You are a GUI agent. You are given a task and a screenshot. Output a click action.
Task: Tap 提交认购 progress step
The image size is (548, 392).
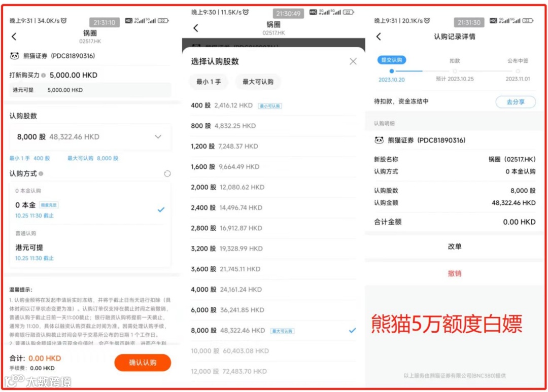(x=391, y=60)
